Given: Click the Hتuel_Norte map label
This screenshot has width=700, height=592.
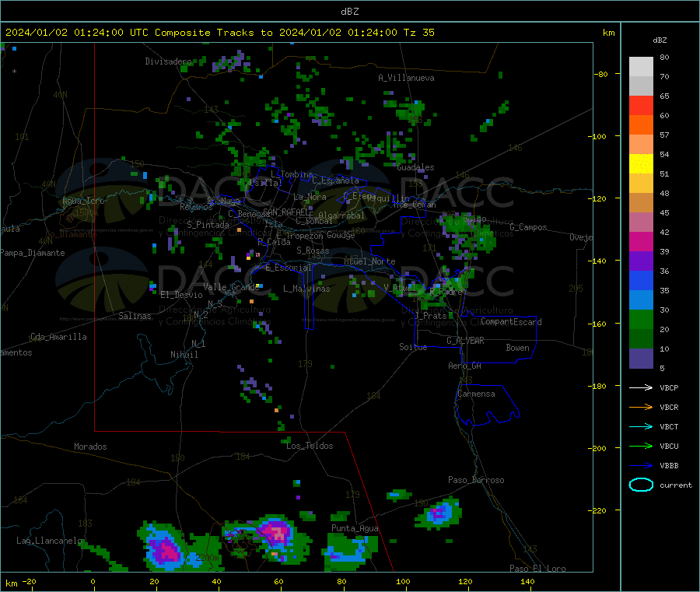Looking at the screenshot, I should pyautogui.click(x=369, y=261).
